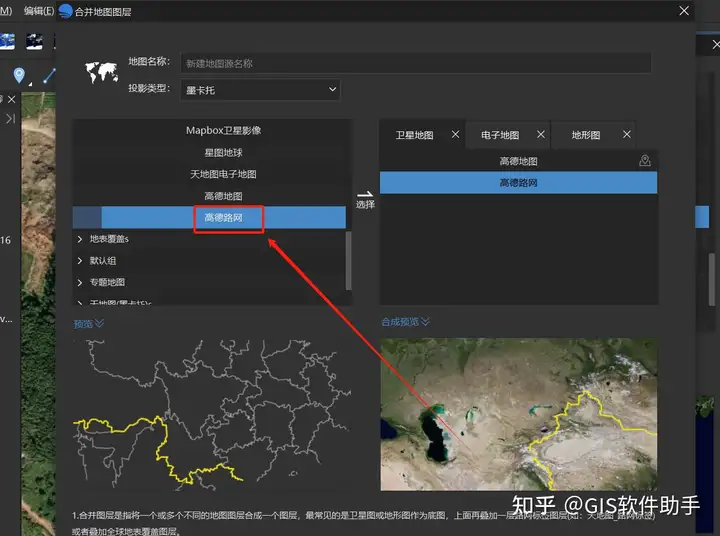
Task: Expand the 地表覆盖s group
Action: tap(80, 239)
